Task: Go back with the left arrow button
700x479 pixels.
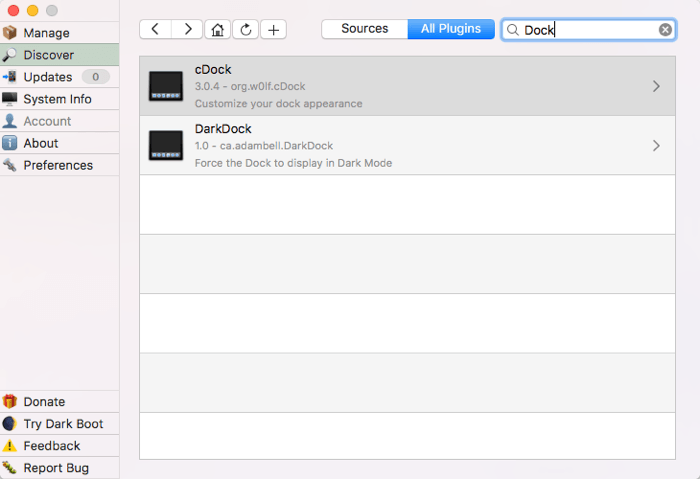Action: tap(155, 29)
